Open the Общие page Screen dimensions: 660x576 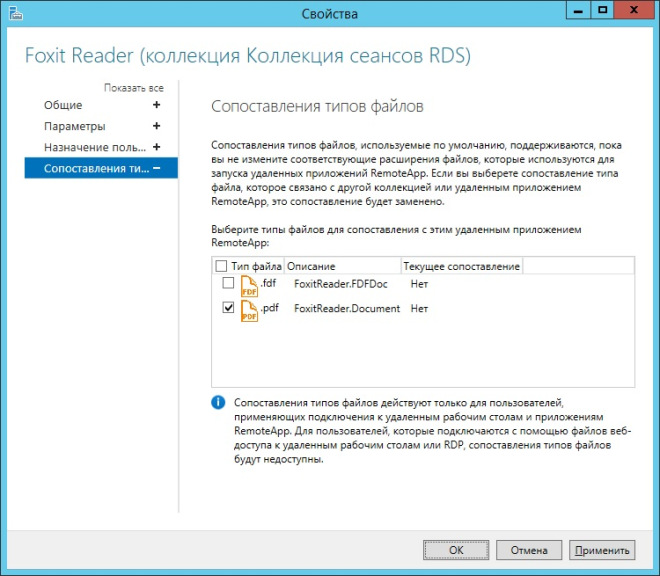(x=63, y=105)
